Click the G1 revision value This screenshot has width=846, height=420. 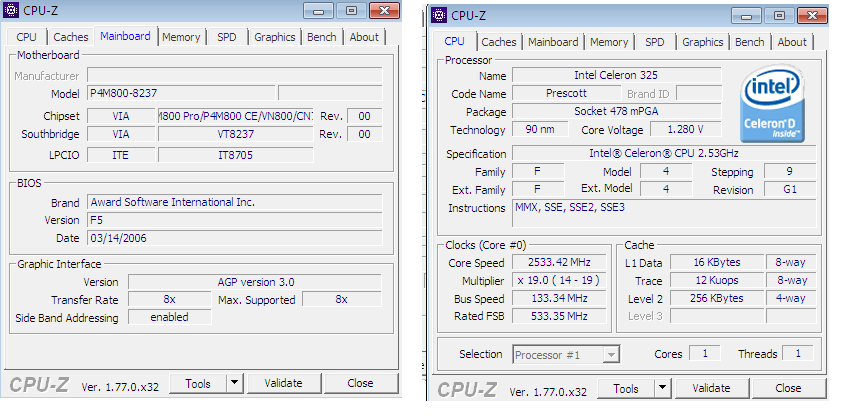(x=790, y=189)
